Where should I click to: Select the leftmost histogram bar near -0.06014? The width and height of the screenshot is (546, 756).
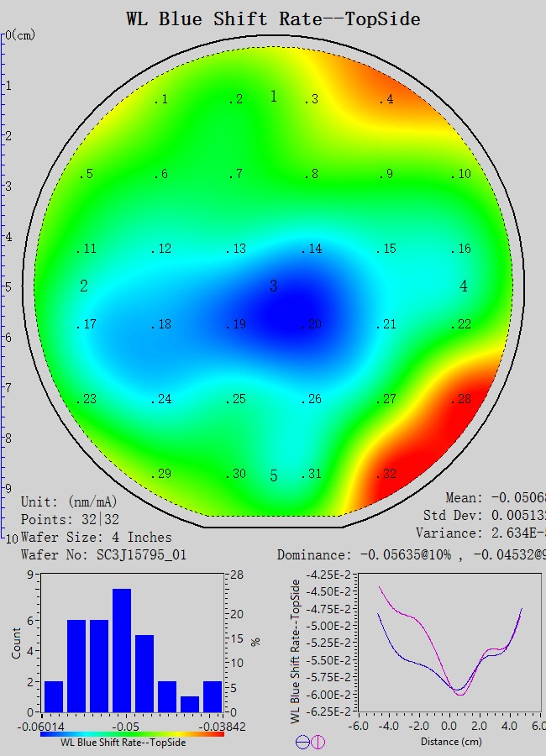(54, 696)
